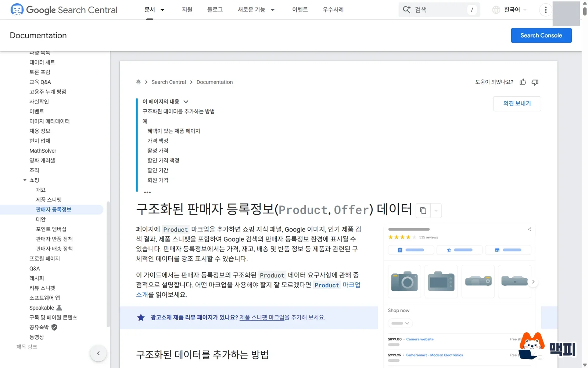Open 리뷰 스니펫 in the sidebar

tap(42, 288)
